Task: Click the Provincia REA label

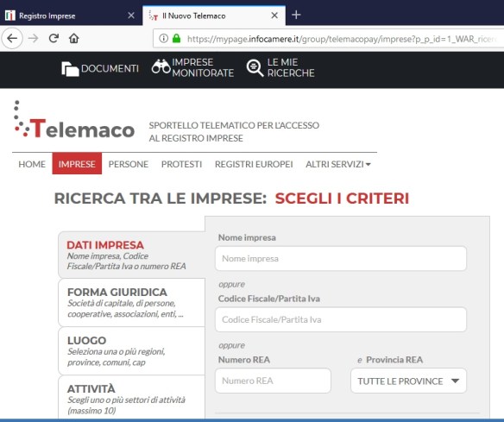Action: pyautogui.click(x=394, y=360)
